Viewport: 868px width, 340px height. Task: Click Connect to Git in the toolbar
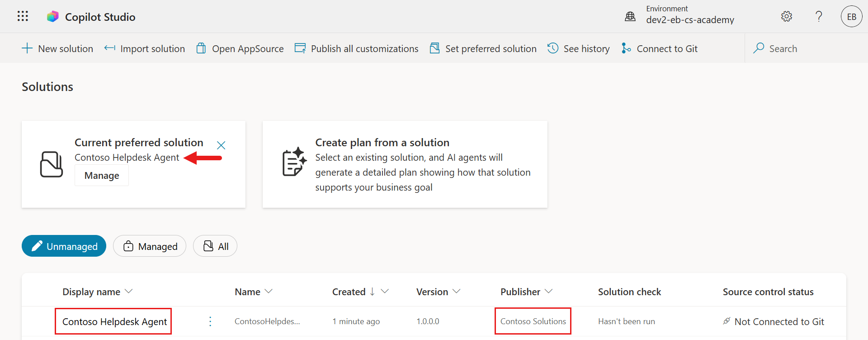[x=660, y=48]
